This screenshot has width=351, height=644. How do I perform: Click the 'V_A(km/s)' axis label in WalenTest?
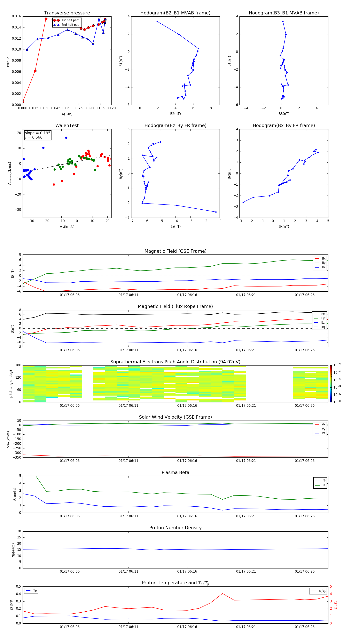67,227
